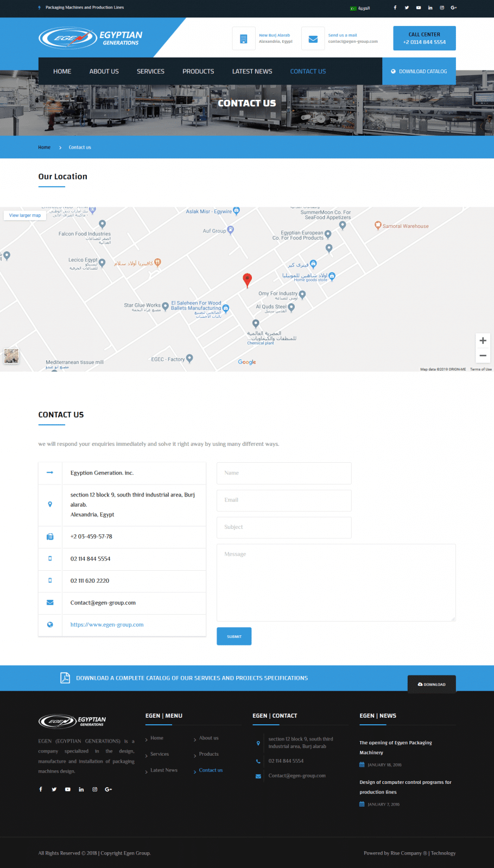Click the red location pin on the map
The width and height of the screenshot is (494, 868).
tap(247, 280)
